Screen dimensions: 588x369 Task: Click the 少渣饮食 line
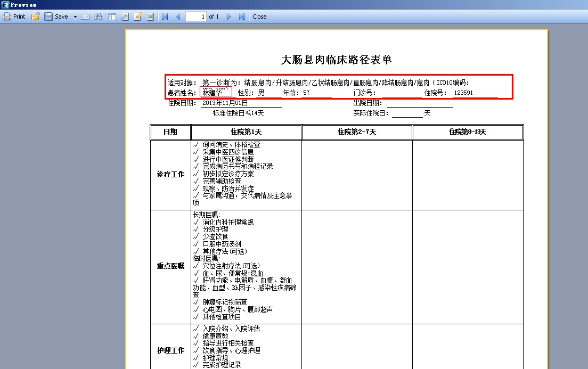[210, 236]
